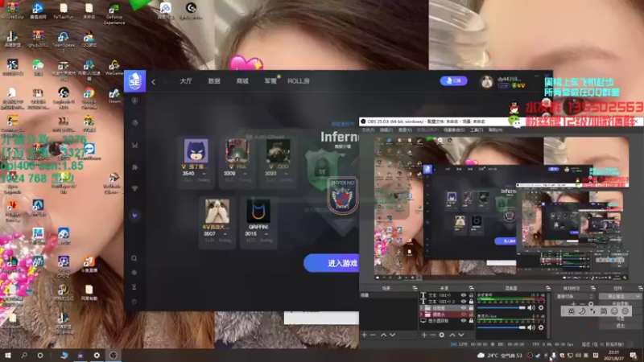Expand the grey folder group in sources
Image resolution: width=644 pixels, height=362 pixels.
click(x=421, y=308)
